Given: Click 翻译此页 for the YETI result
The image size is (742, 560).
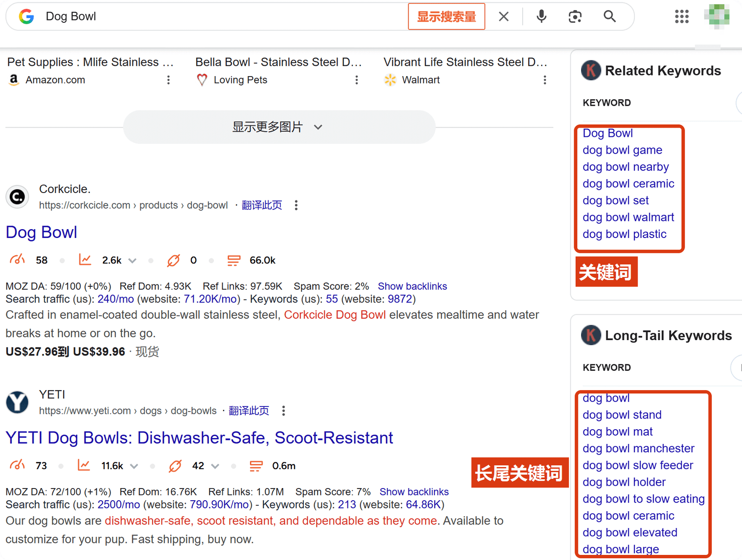Looking at the screenshot, I should (x=249, y=411).
